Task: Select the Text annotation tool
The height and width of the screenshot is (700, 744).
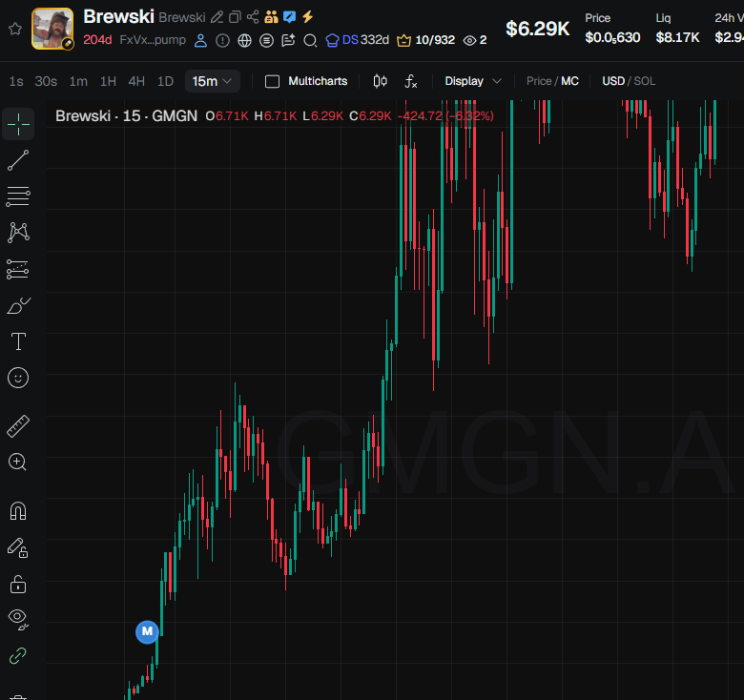Action: (x=18, y=341)
